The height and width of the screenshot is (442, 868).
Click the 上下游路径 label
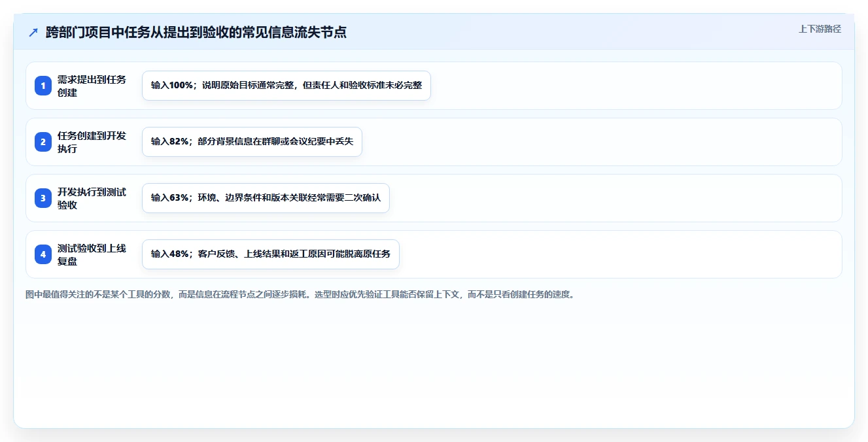point(820,29)
